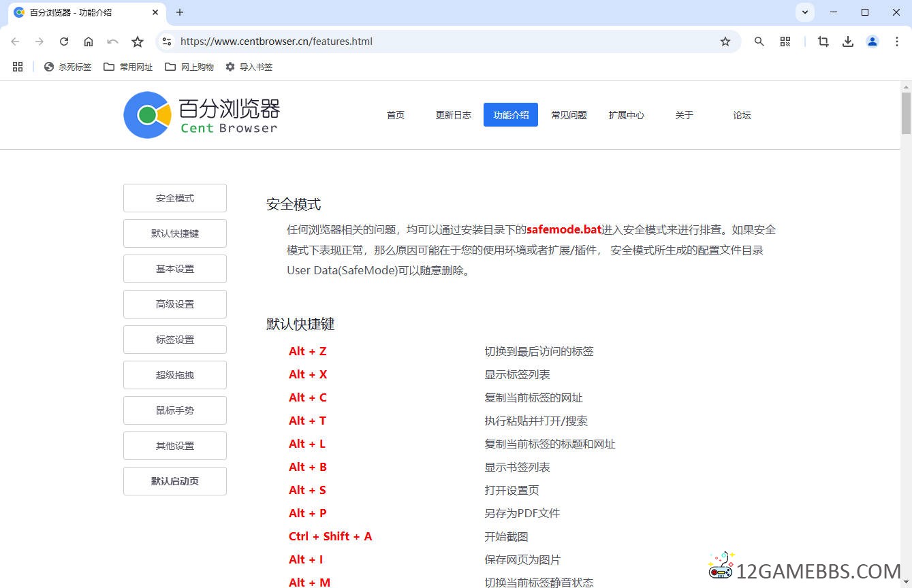Open the 论坛 navigation item

pyautogui.click(x=742, y=115)
